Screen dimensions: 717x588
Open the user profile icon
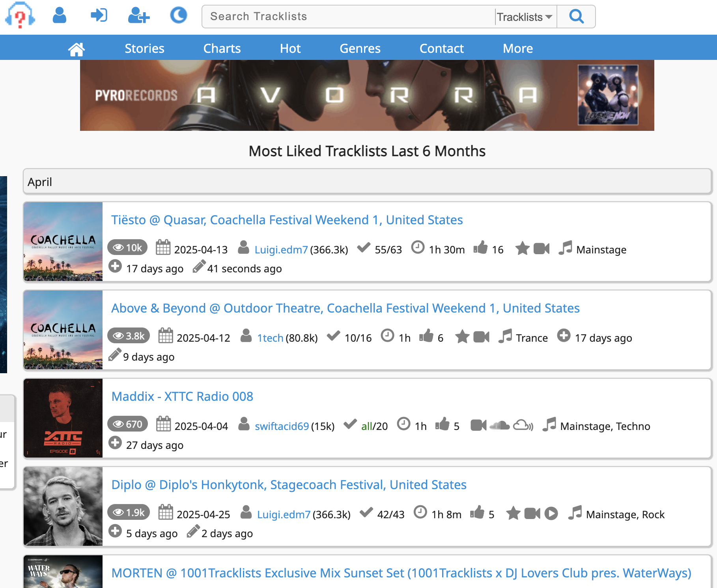pos(60,16)
